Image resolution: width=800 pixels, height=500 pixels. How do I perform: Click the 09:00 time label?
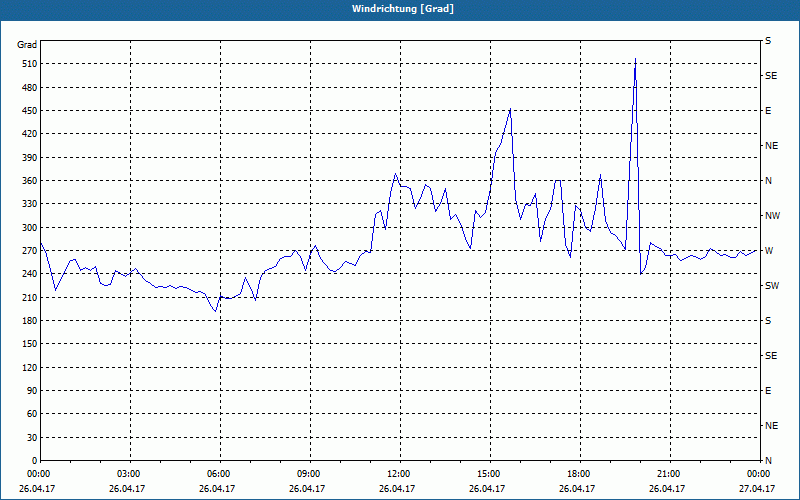coord(307,473)
